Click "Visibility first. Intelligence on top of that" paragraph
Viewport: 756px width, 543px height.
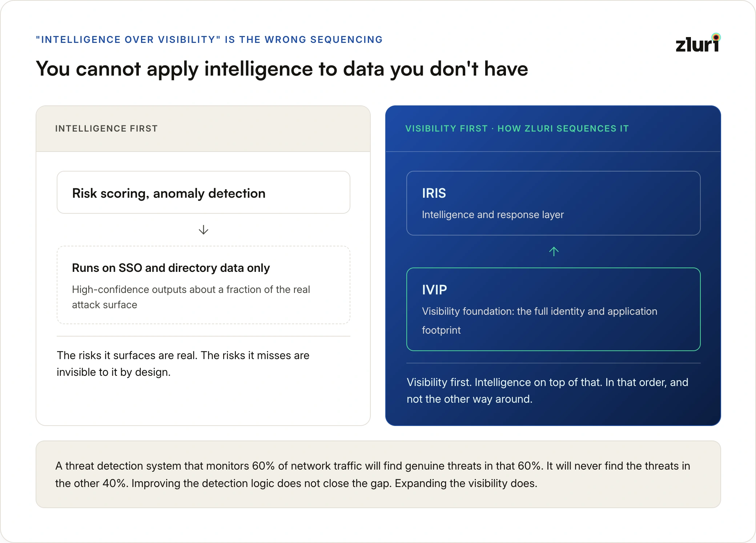tap(547, 390)
